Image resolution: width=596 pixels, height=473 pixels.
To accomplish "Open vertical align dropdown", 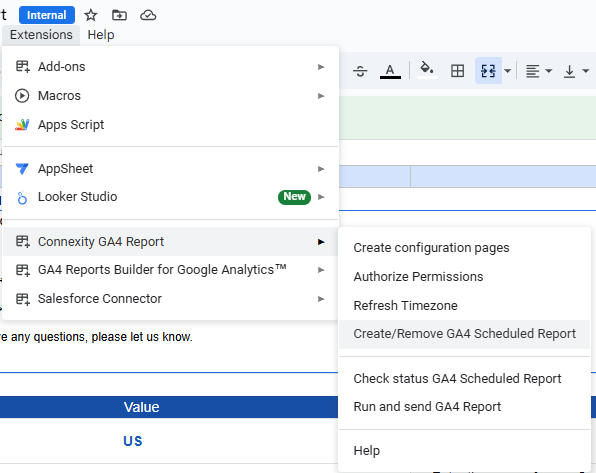I will point(576,71).
